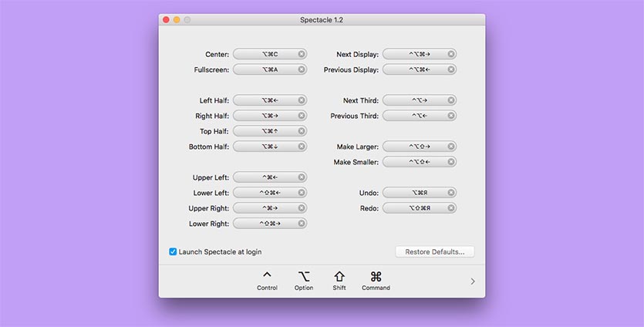The height and width of the screenshot is (327, 644).
Task: Click the Shift key symbol in legend
Action: 339,276
